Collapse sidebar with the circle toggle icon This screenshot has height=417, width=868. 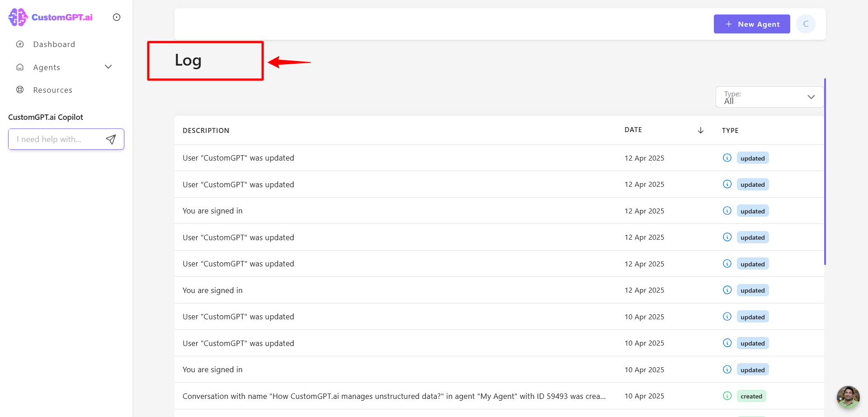pos(117,17)
